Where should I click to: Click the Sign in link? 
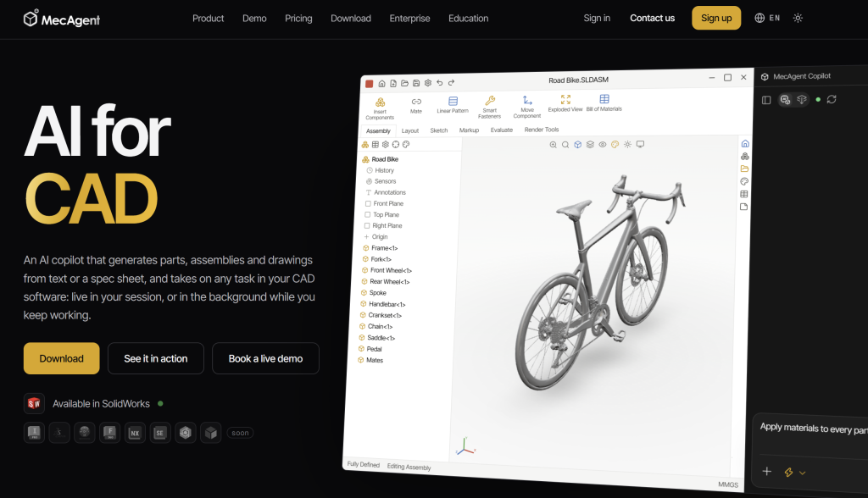click(x=597, y=19)
